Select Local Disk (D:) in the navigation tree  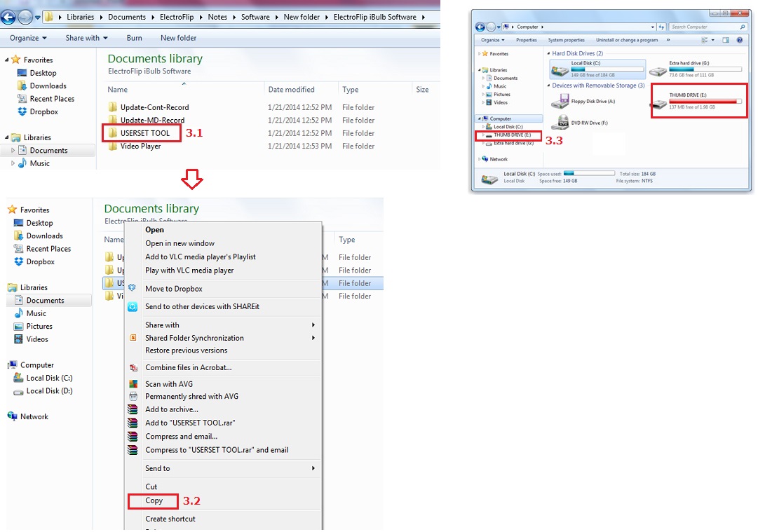[x=49, y=391]
